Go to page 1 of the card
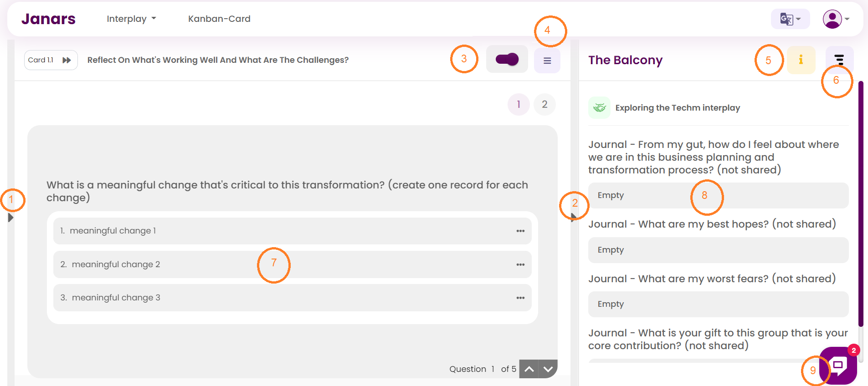Screen dimensions: 868x386 (x=519, y=104)
